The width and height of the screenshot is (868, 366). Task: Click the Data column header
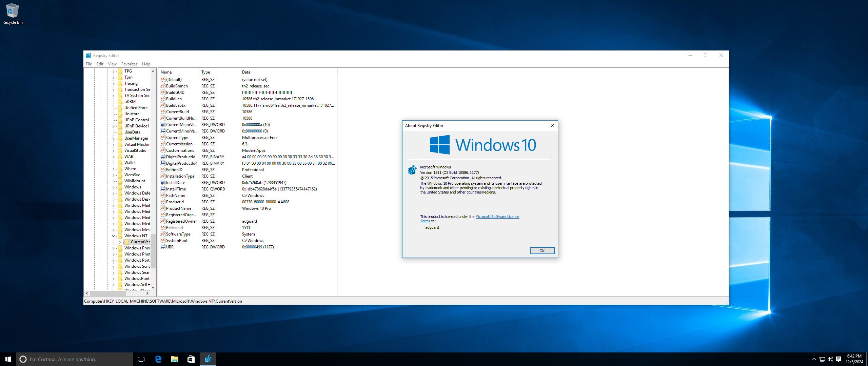tap(289, 72)
